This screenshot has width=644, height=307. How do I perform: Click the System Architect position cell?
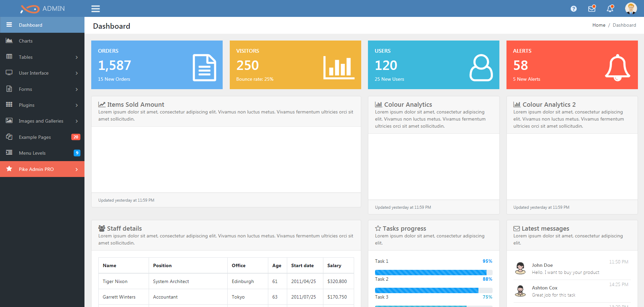[x=188, y=281]
